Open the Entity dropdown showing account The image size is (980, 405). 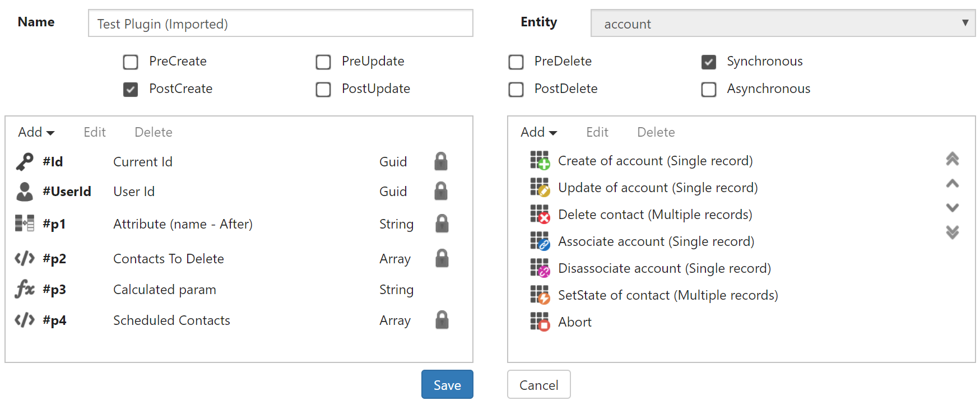783,24
